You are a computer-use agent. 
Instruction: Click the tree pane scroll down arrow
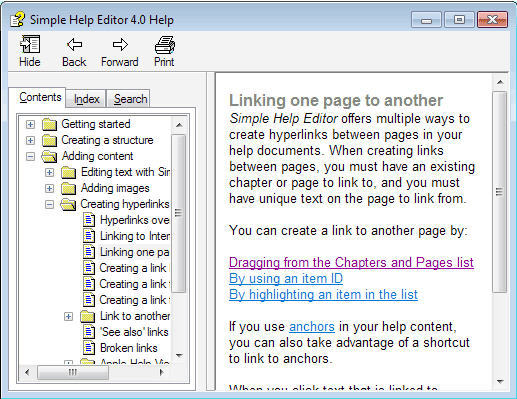point(179,356)
